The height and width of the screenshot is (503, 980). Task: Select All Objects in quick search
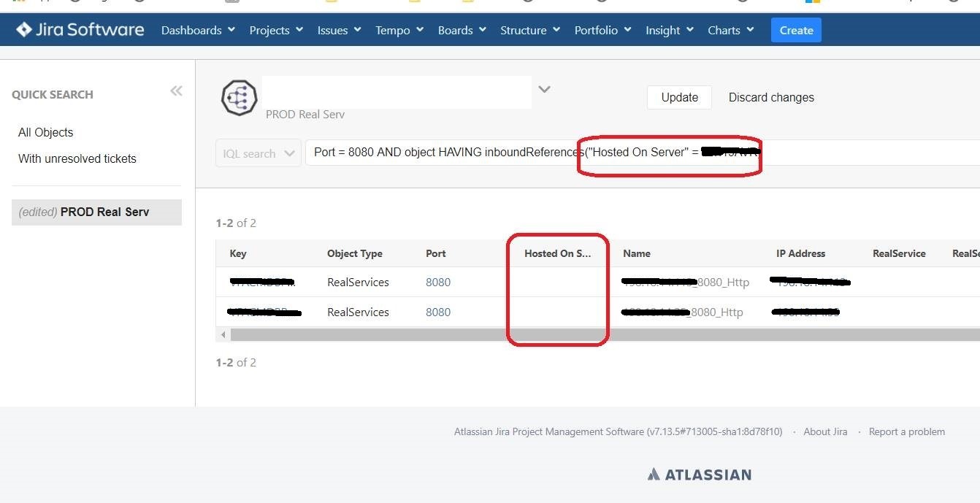(x=46, y=132)
